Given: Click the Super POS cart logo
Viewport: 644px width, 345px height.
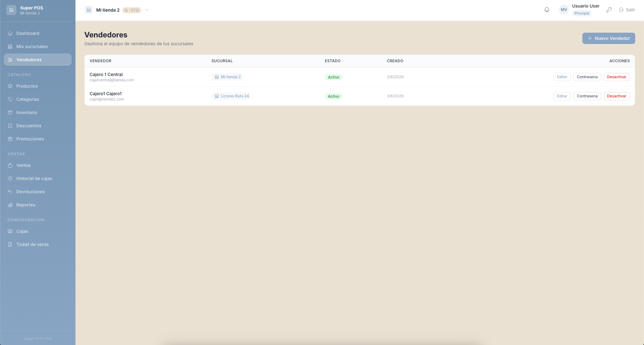Looking at the screenshot, I should pos(11,10).
